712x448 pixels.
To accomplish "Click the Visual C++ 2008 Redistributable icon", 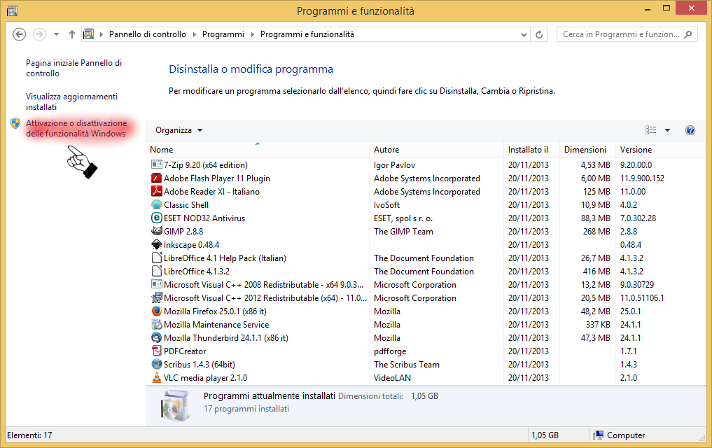I will click(x=157, y=284).
